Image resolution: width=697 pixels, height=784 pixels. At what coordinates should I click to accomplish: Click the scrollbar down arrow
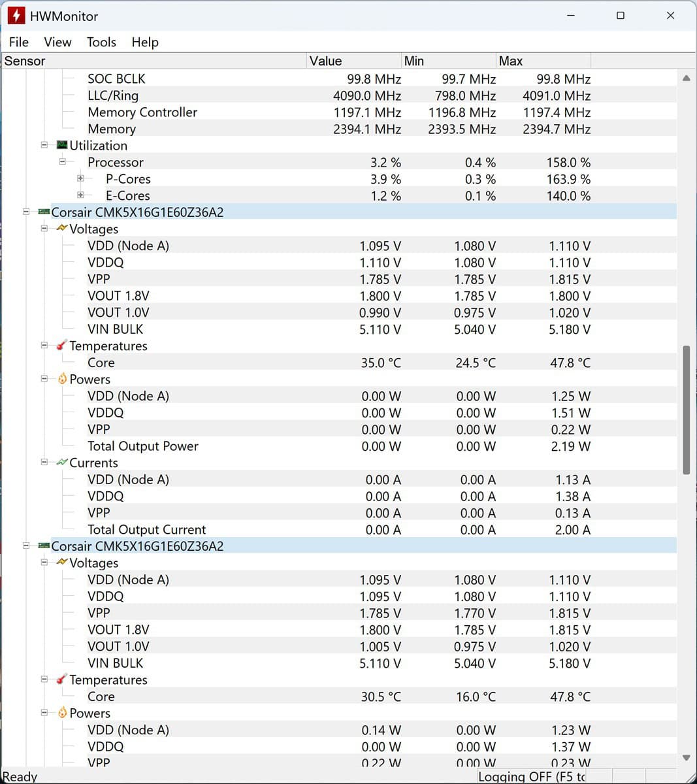pos(686,758)
